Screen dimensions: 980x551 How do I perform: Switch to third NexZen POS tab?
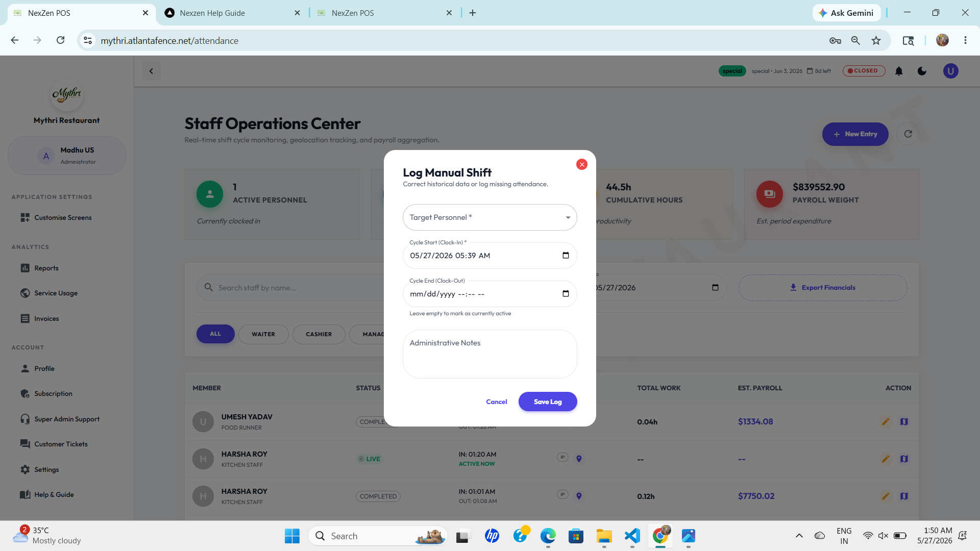point(385,13)
